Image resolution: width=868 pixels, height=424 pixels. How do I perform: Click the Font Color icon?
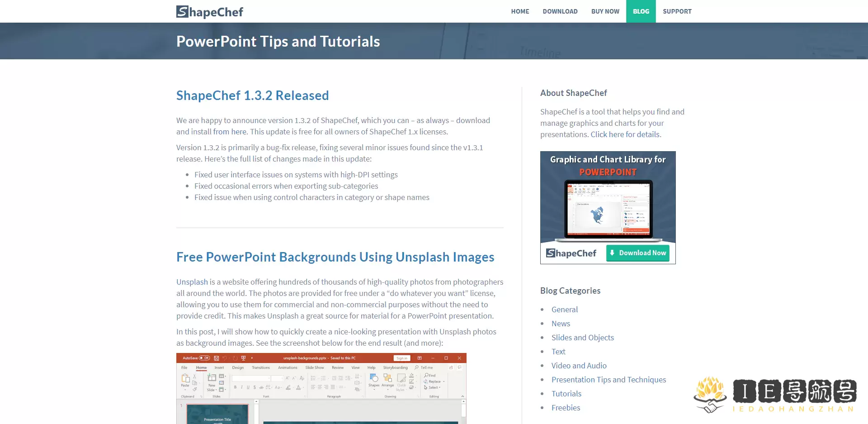(x=298, y=387)
